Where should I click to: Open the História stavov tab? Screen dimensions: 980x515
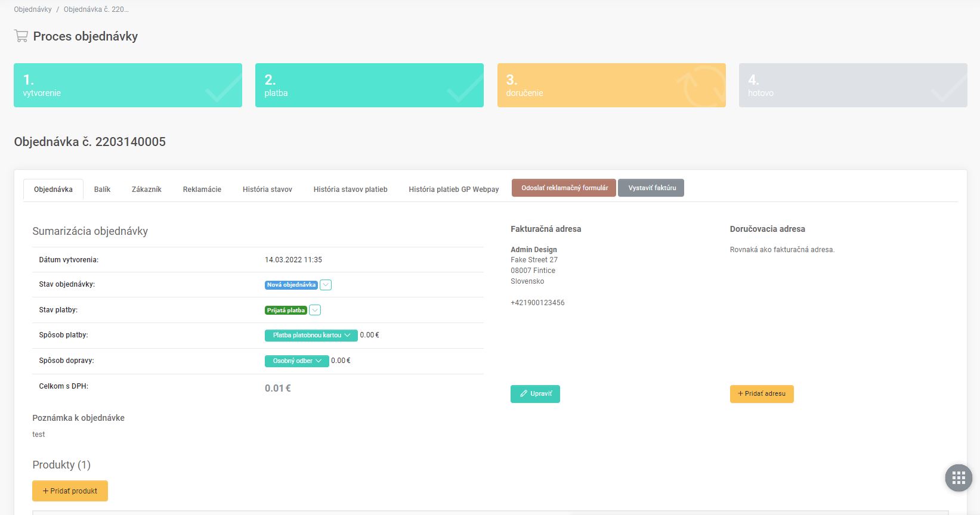point(267,190)
